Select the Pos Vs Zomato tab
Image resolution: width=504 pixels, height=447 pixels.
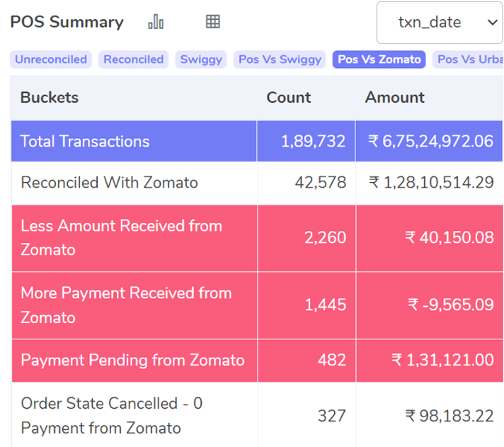click(x=379, y=60)
